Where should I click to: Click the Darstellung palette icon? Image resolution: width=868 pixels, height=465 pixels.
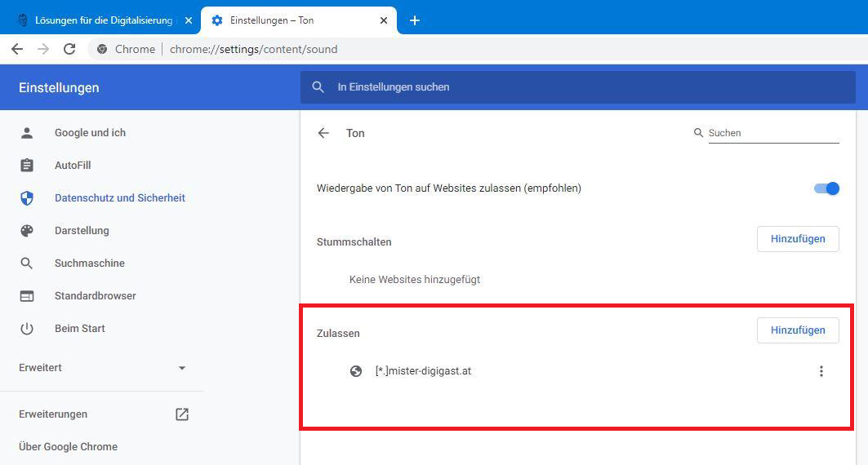tap(27, 231)
